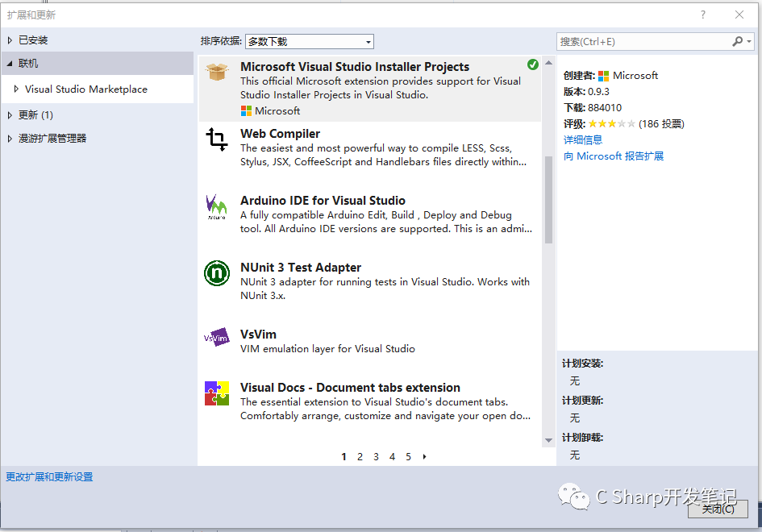The width and height of the screenshot is (762, 532).
Task: Click the 版本: 0.9.3 text
Action: tap(586, 92)
